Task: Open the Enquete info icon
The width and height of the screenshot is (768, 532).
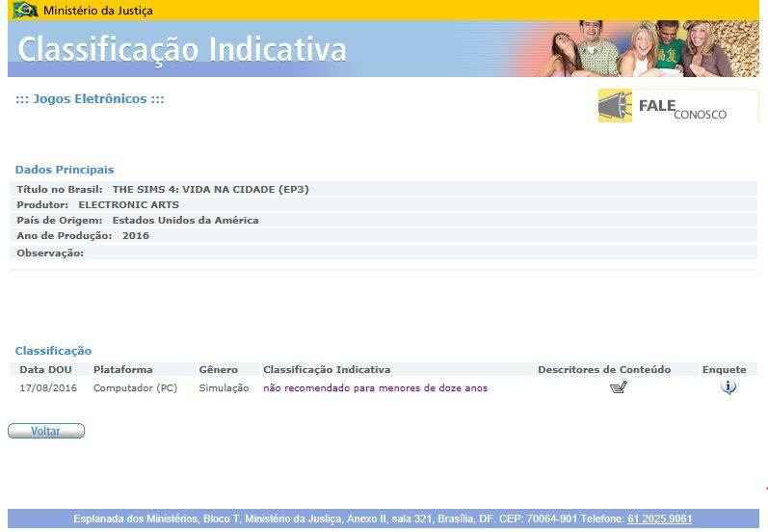Action: pyautogui.click(x=728, y=388)
